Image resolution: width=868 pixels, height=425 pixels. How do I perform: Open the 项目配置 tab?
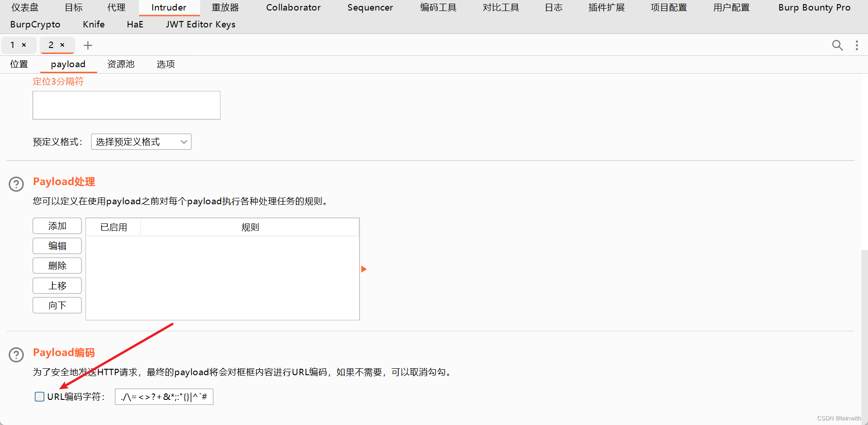669,8
